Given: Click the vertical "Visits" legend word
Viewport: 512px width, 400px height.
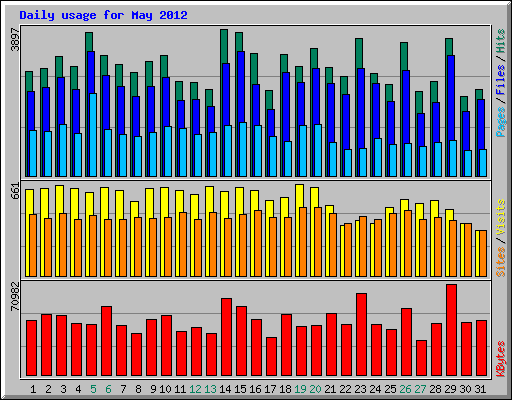Looking at the screenshot, I should pyautogui.click(x=500, y=217).
